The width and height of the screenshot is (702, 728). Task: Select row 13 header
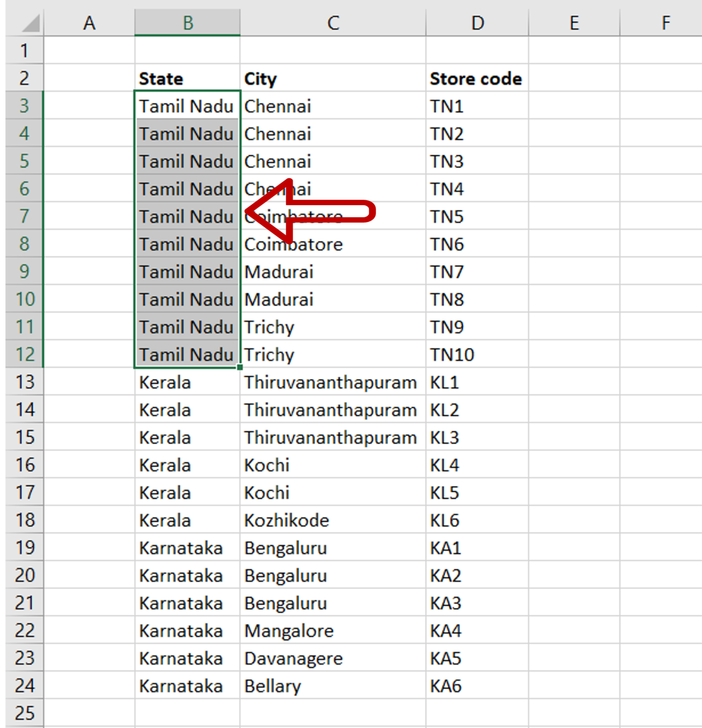[x=25, y=382]
